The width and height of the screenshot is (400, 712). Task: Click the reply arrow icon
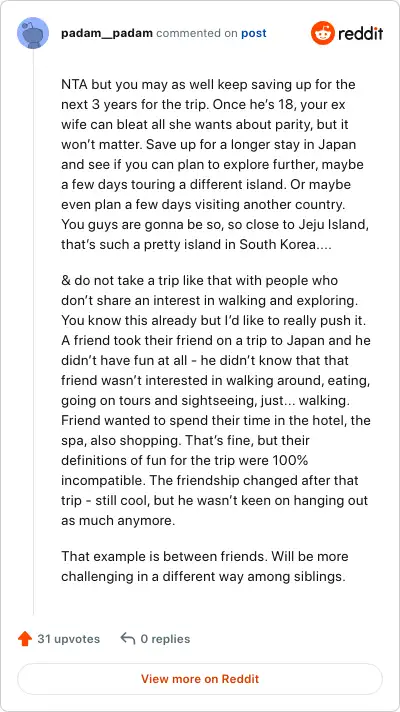pyautogui.click(x=128, y=639)
